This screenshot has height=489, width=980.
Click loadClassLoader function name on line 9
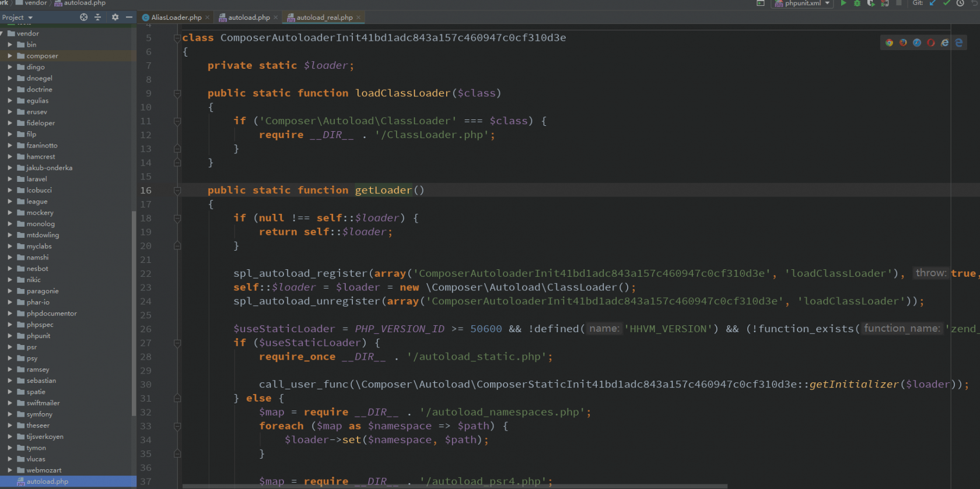click(x=402, y=93)
